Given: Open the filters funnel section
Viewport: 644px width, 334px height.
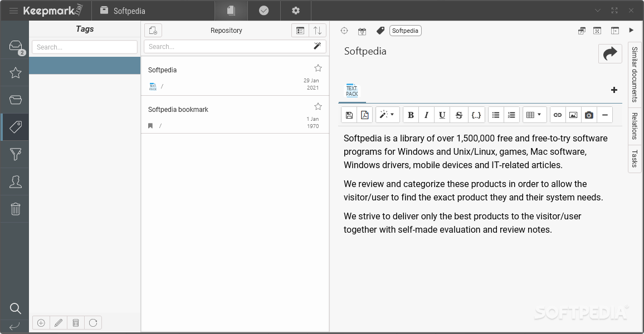Looking at the screenshot, I should coord(16,154).
